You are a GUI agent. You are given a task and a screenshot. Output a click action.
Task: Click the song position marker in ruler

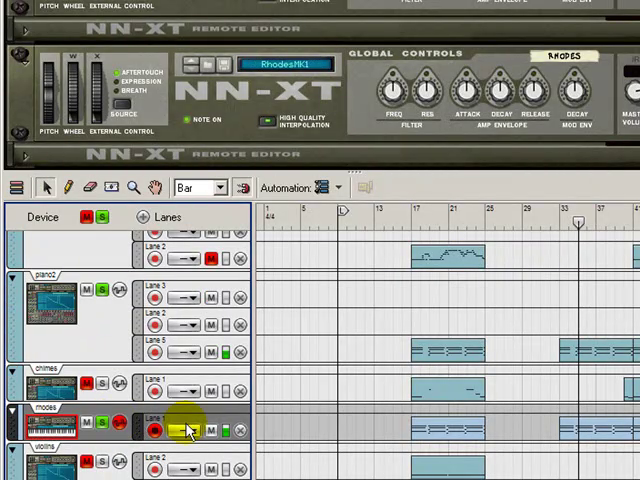tap(578, 222)
